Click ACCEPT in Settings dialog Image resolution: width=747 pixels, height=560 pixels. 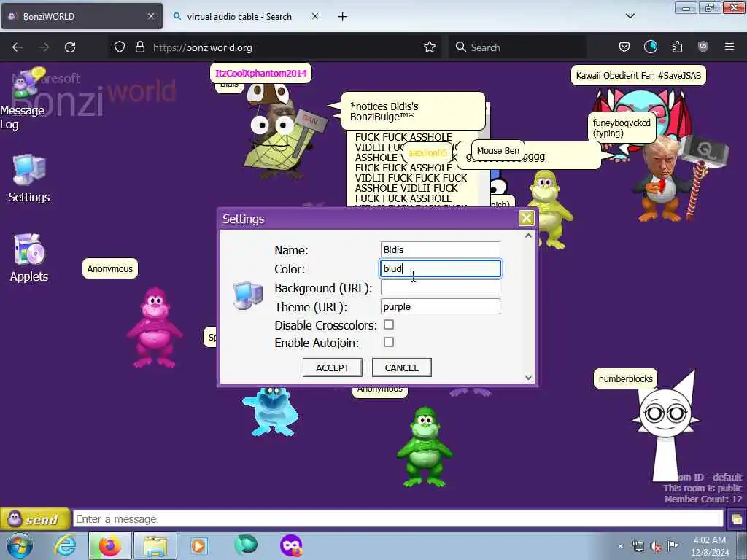(x=333, y=367)
